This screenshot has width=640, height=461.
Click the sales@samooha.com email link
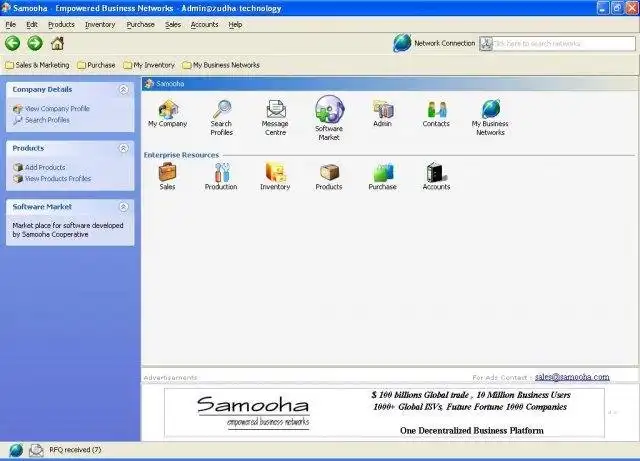point(572,377)
